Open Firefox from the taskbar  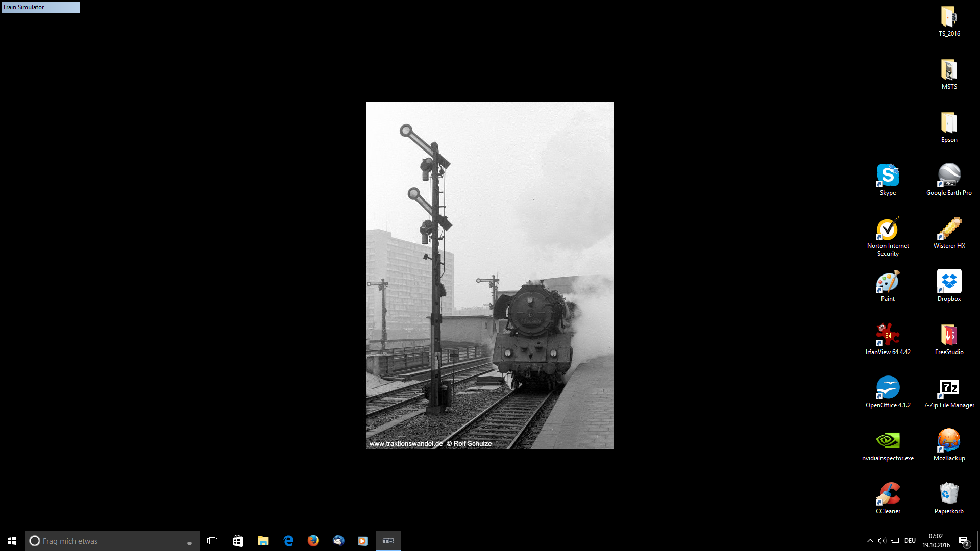313,541
